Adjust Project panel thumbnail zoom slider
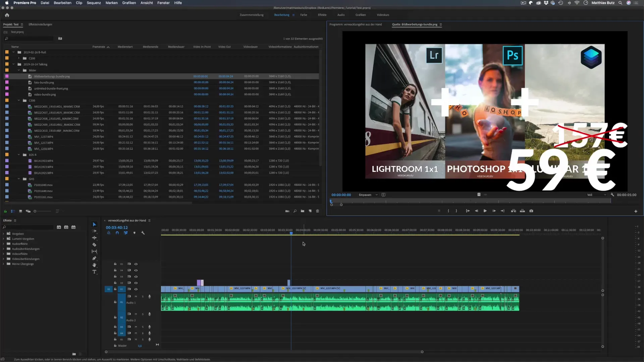The height and width of the screenshot is (362, 644). point(42,211)
